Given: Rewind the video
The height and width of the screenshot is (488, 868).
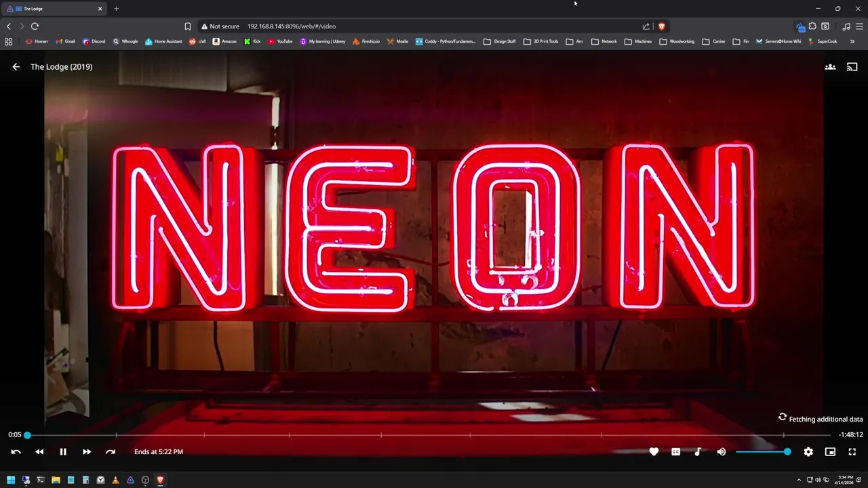Looking at the screenshot, I should coord(39,451).
